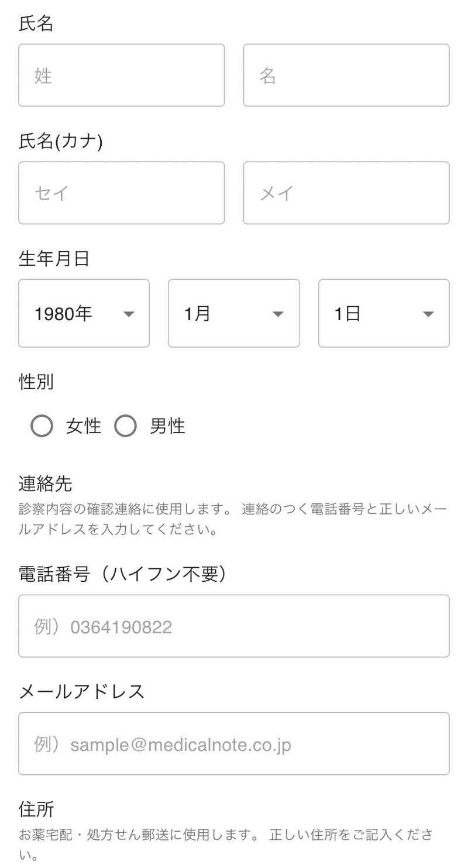Click the arrow icon of day selector
Viewport: 468px width, 868px height.
coord(428,314)
